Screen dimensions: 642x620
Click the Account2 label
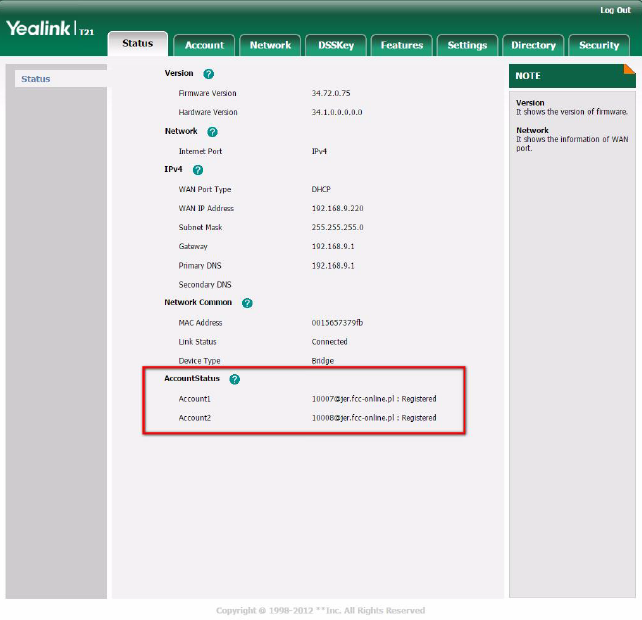click(194, 418)
